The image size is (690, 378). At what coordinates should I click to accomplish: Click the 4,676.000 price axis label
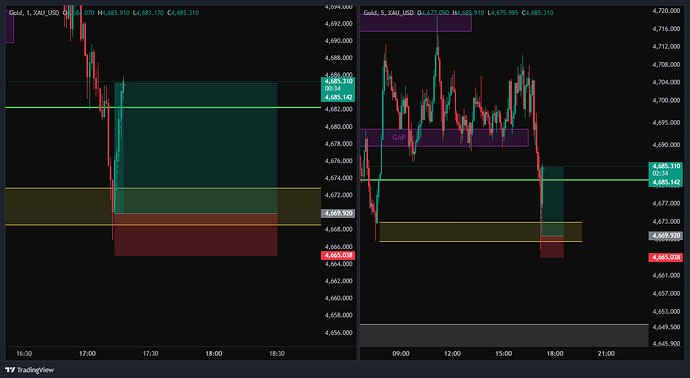click(x=338, y=161)
